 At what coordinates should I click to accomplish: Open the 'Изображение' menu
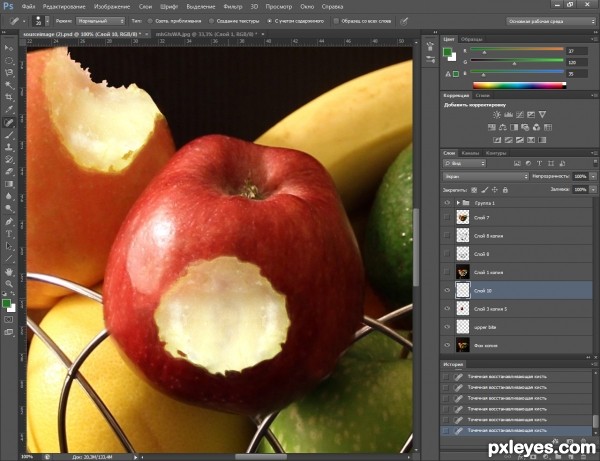pyautogui.click(x=112, y=7)
